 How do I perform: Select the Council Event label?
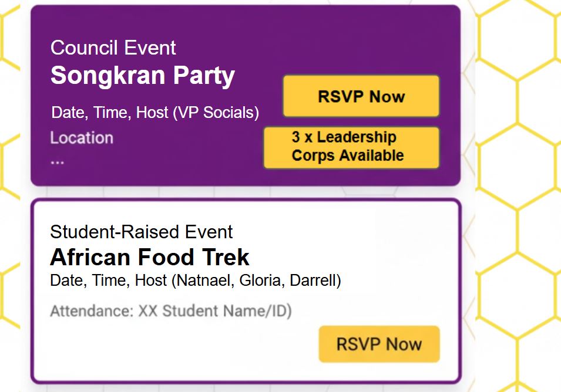(113, 48)
